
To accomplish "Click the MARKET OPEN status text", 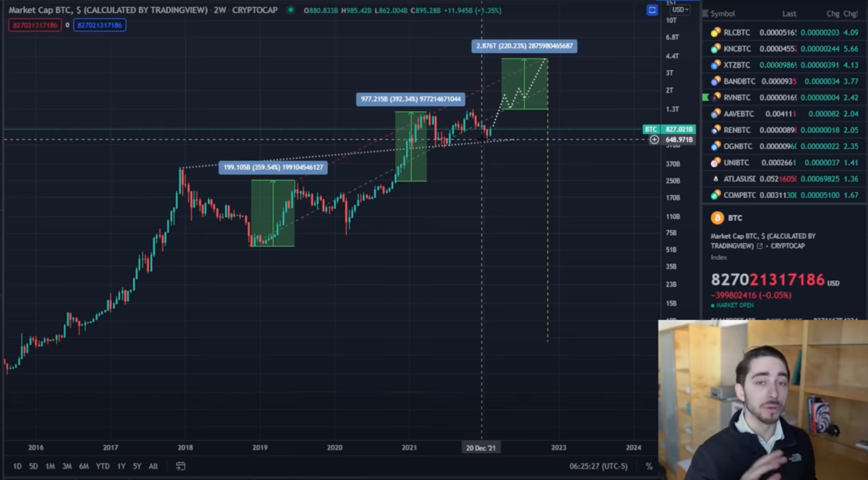I will 735,305.
